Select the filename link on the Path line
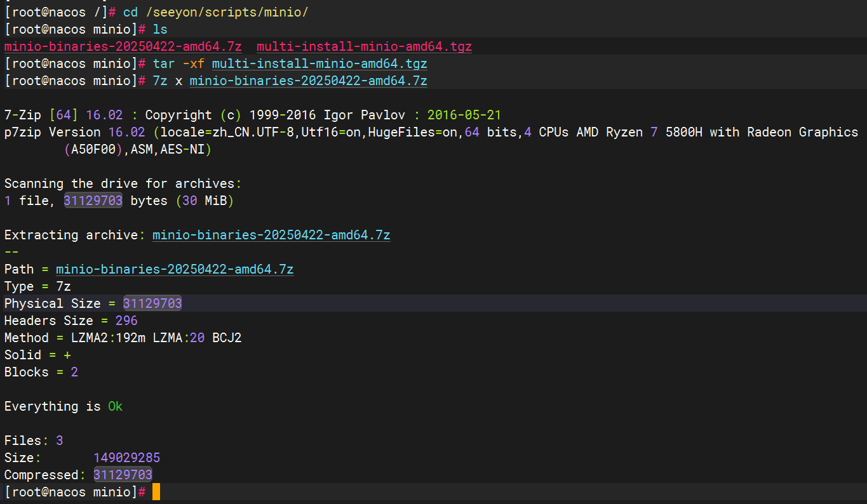This screenshot has height=504, width=867. [x=175, y=269]
